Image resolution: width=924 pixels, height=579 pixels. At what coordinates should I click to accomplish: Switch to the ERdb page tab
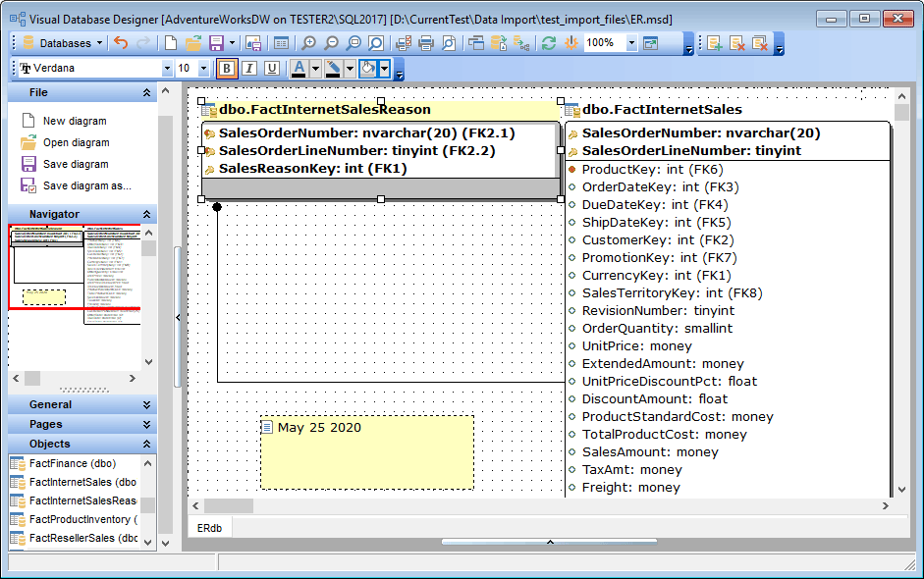coord(209,528)
